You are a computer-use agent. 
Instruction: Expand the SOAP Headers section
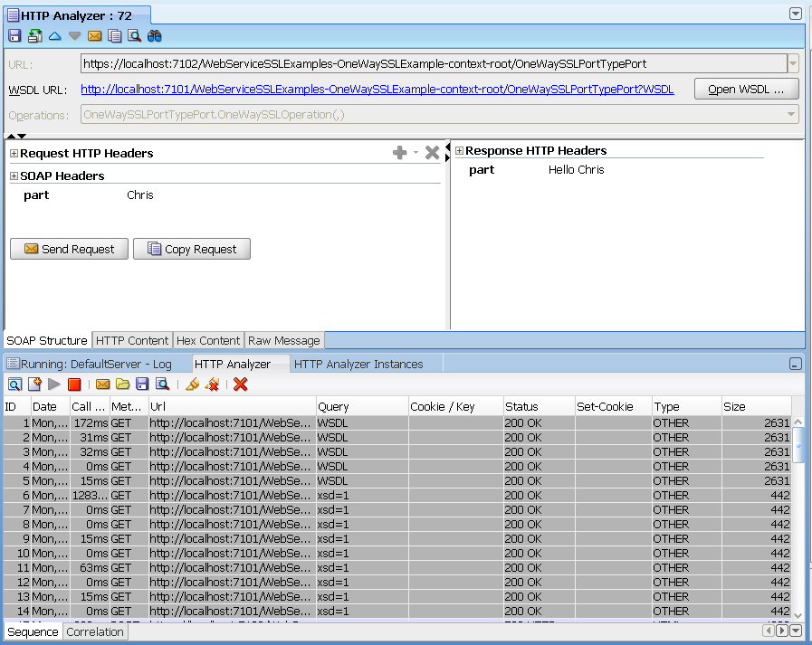[x=14, y=176]
